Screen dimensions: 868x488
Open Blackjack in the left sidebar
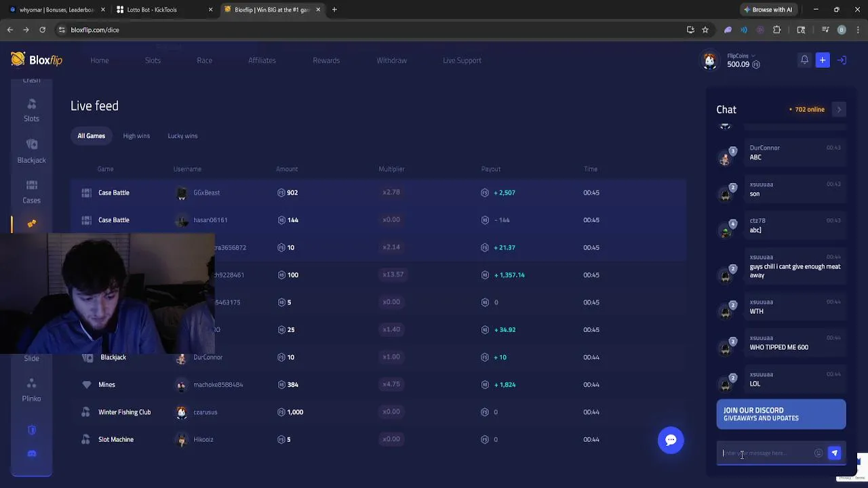(31, 151)
